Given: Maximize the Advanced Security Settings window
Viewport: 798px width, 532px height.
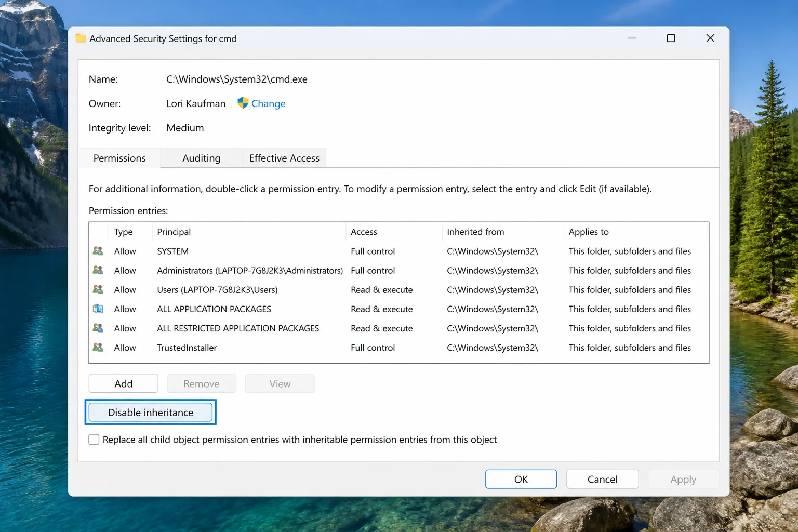Looking at the screenshot, I should point(671,38).
